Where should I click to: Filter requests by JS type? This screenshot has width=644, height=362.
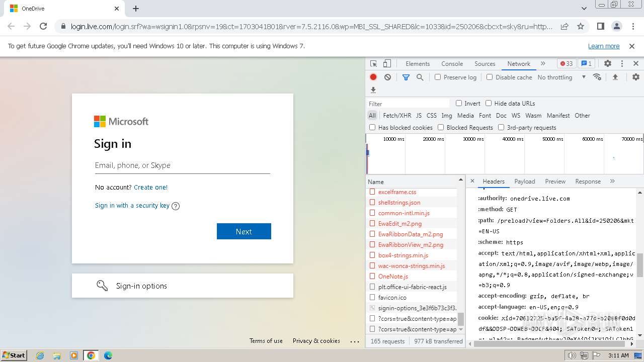[419, 115]
